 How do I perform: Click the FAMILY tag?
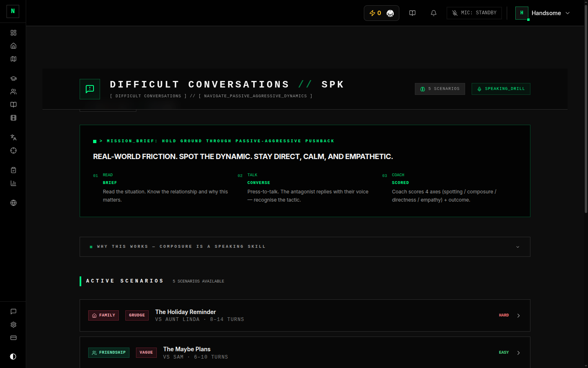click(103, 315)
